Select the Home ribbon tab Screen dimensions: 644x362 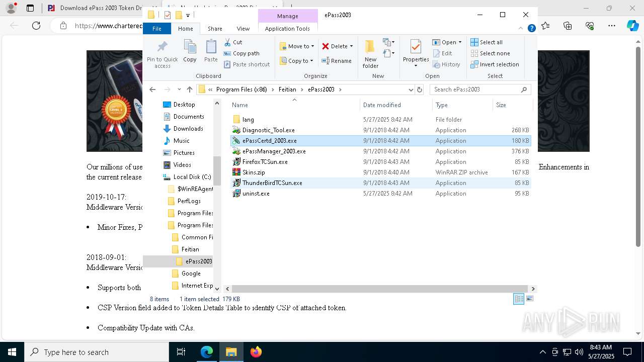click(x=186, y=29)
